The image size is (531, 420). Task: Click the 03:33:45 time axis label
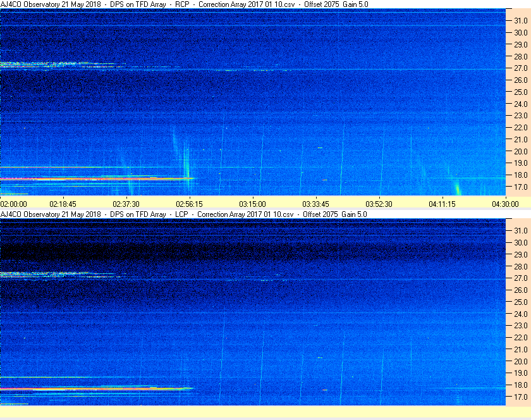(x=315, y=204)
